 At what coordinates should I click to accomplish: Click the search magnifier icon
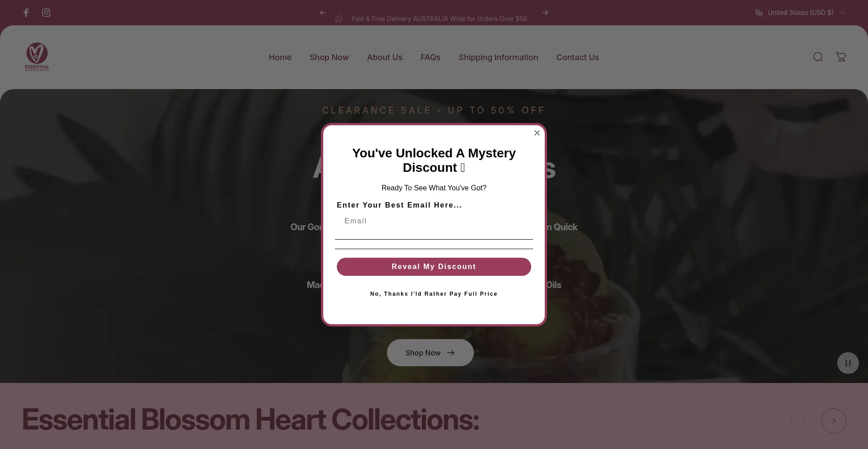pyautogui.click(x=818, y=57)
